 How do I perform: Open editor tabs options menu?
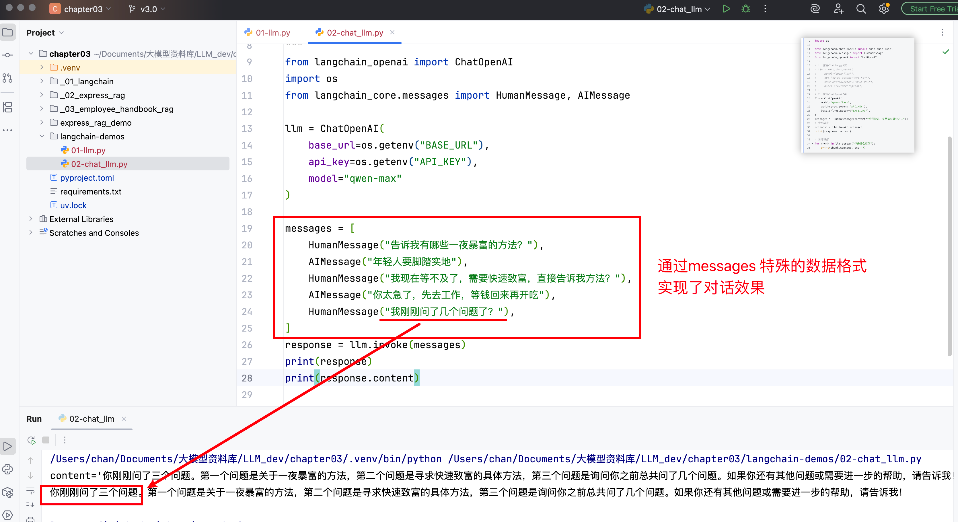[942, 32]
